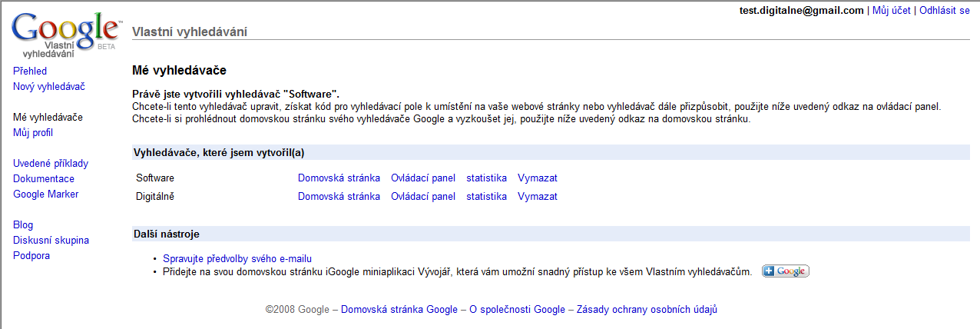Open Ovládací panel for Software engine
Image resolution: width=980 pixels, height=329 pixels.
click(x=423, y=178)
